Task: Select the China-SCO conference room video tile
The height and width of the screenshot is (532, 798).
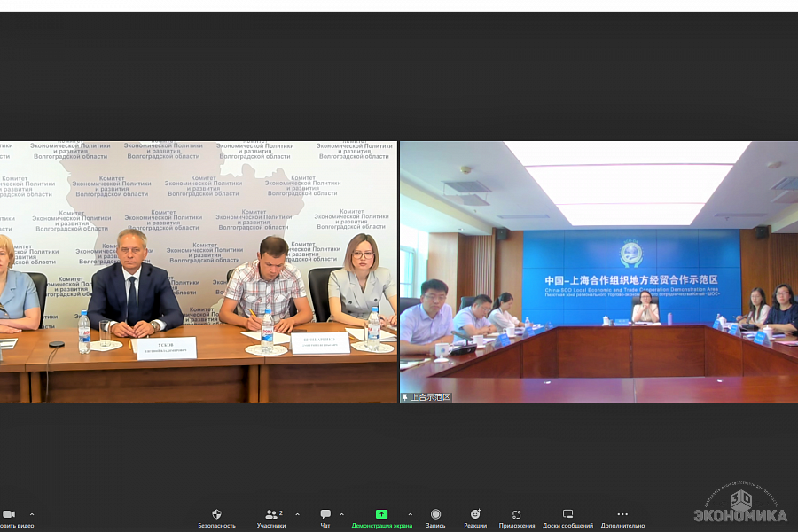Action: click(599, 272)
